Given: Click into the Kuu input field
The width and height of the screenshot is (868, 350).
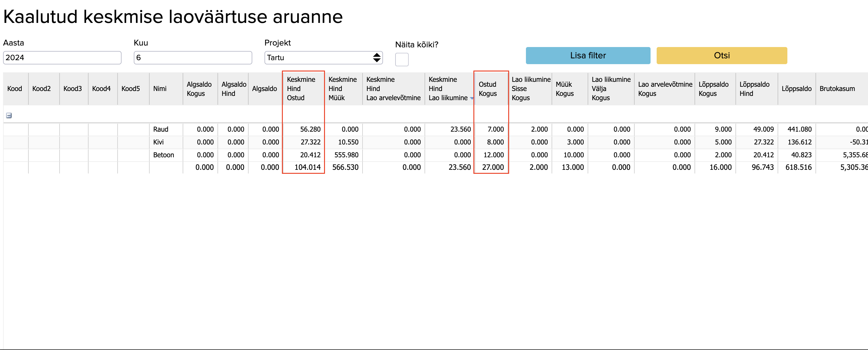Looking at the screenshot, I should (192, 58).
